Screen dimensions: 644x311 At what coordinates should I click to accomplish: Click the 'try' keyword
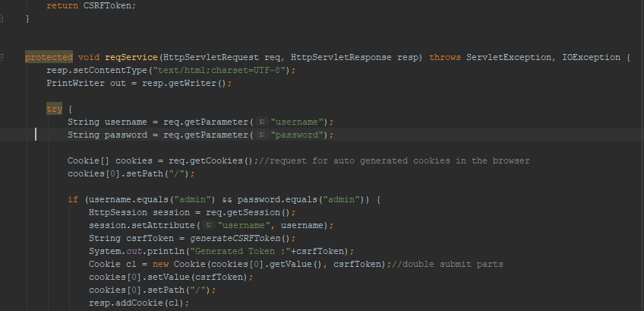tap(54, 109)
